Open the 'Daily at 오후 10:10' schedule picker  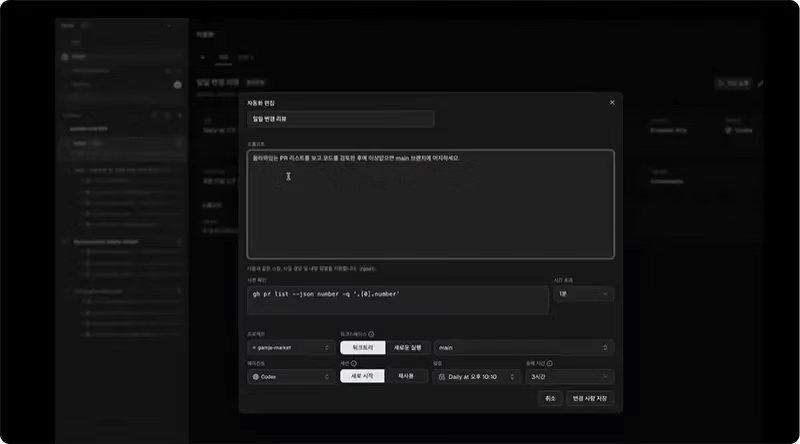coord(477,377)
